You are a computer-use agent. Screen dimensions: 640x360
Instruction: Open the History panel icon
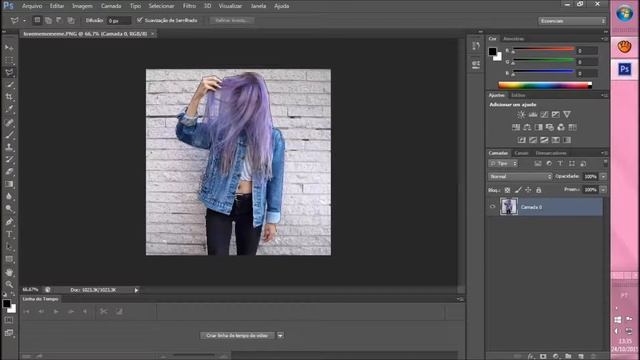point(476,46)
